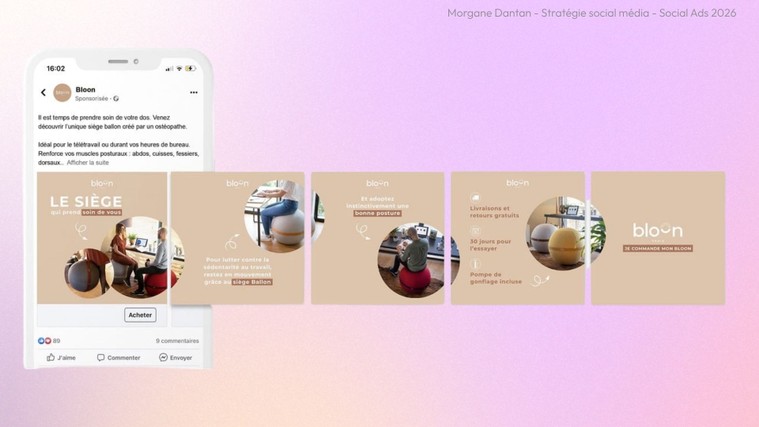The image size is (759, 427).
Task: Click the large bloon logo on the last card
Action: tap(658, 230)
